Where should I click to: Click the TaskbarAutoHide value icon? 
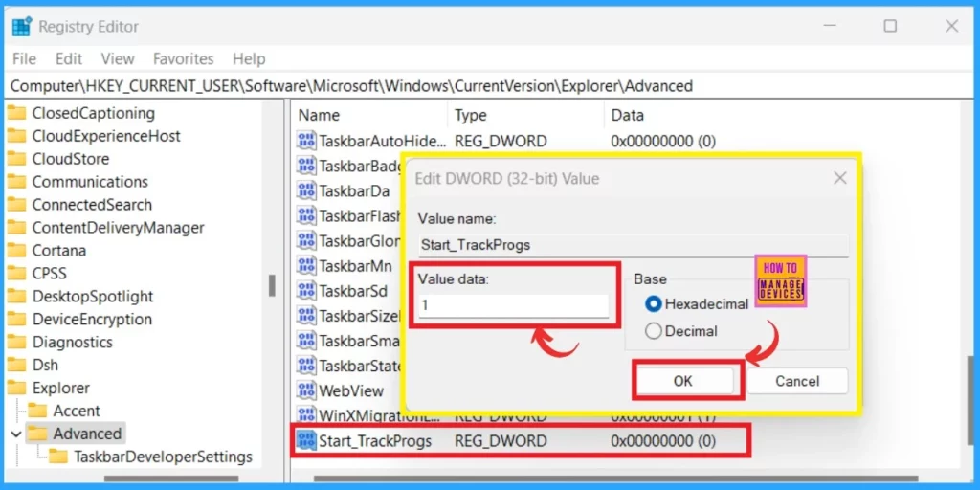[306, 142]
